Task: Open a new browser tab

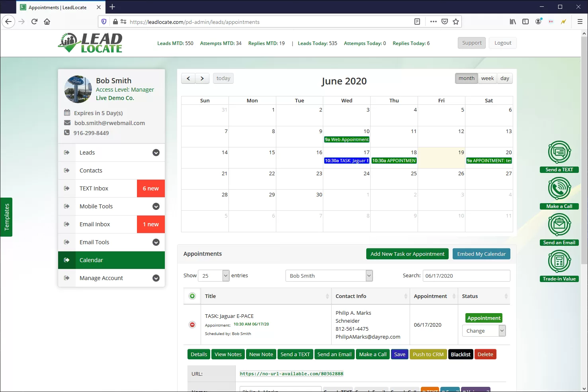Action: point(112,7)
